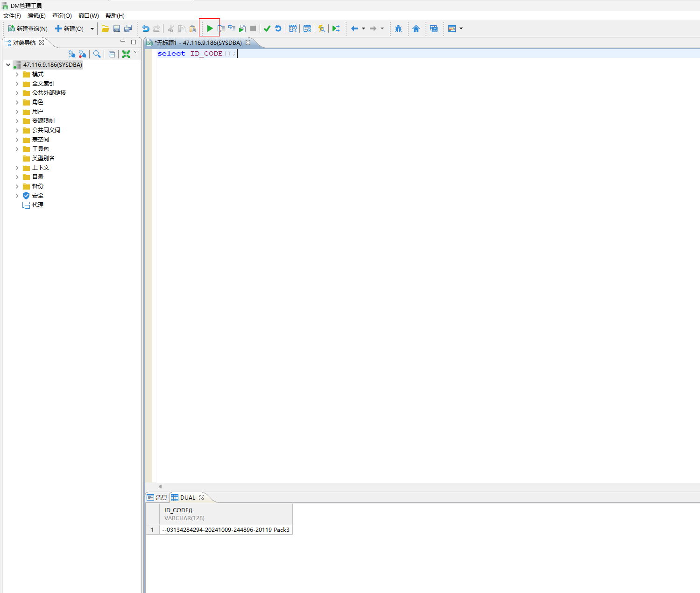Click the Undo arrow icon in toolbar
The height and width of the screenshot is (593, 700).
point(146,28)
